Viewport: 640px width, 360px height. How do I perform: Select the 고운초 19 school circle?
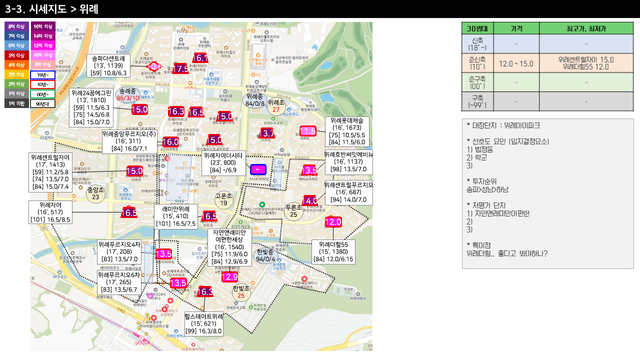point(224,200)
